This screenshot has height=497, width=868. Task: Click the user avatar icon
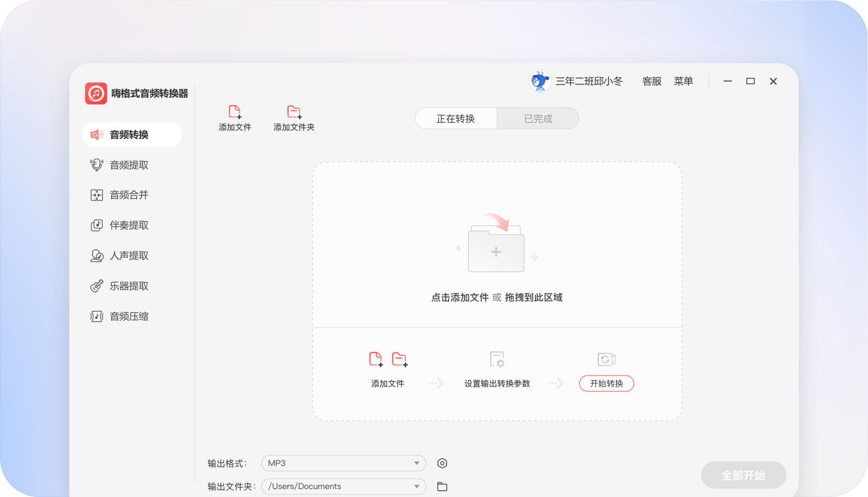tap(540, 81)
